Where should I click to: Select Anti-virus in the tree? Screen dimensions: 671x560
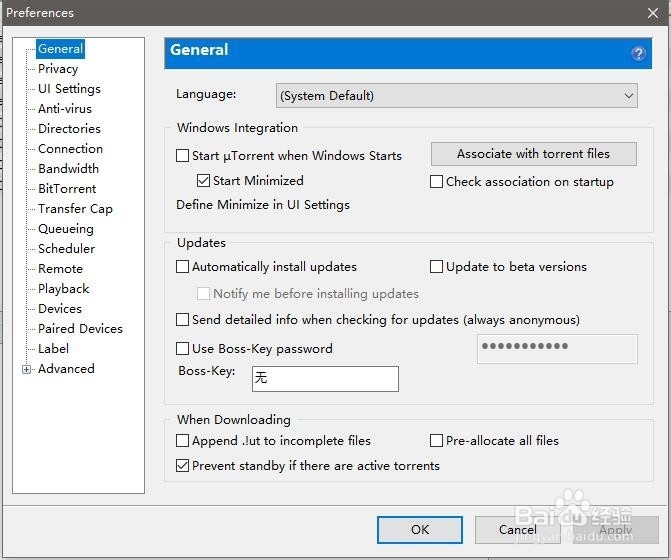[x=65, y=109]
